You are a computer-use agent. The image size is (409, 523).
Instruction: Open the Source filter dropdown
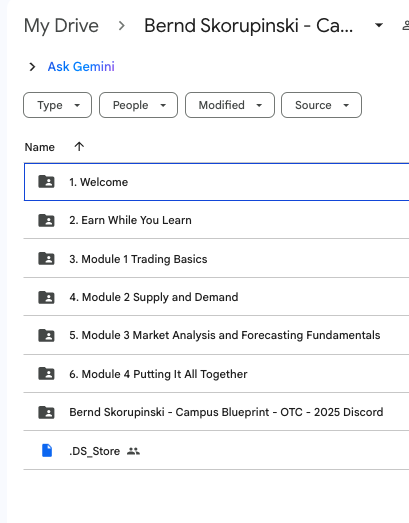[321, 105]
